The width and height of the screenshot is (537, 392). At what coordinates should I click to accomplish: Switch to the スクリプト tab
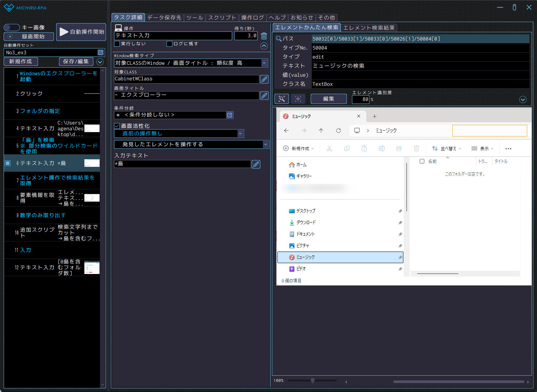click(x=222, y=18)
